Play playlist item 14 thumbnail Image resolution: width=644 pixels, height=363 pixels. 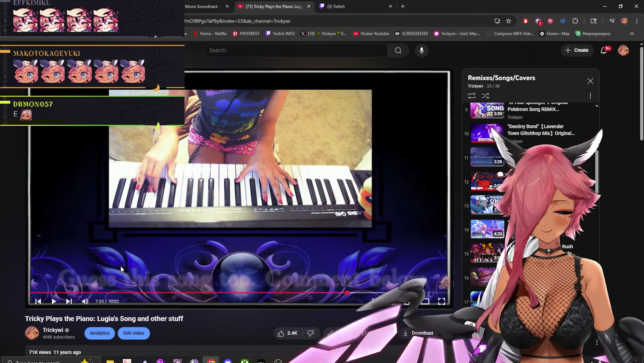[x=487, y=229]
